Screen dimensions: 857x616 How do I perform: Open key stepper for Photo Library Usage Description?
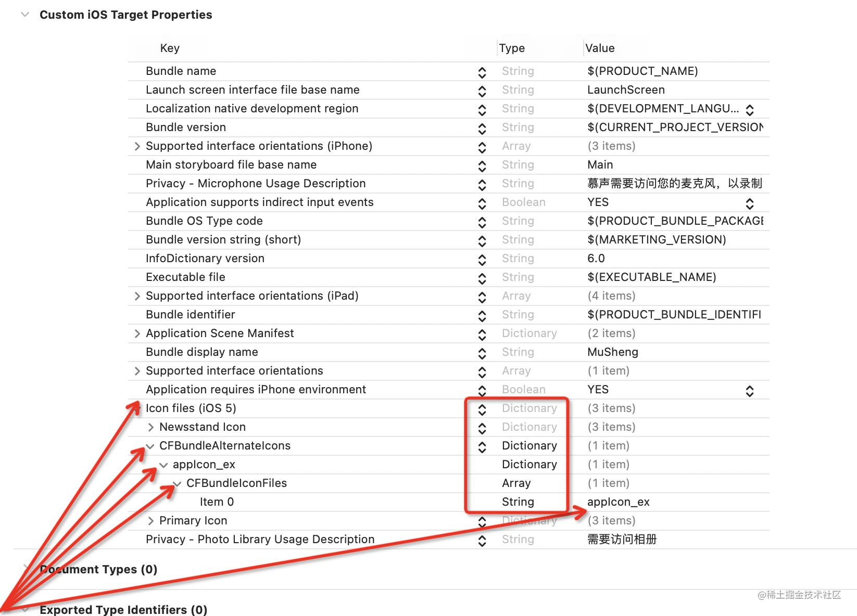point(482,541)
